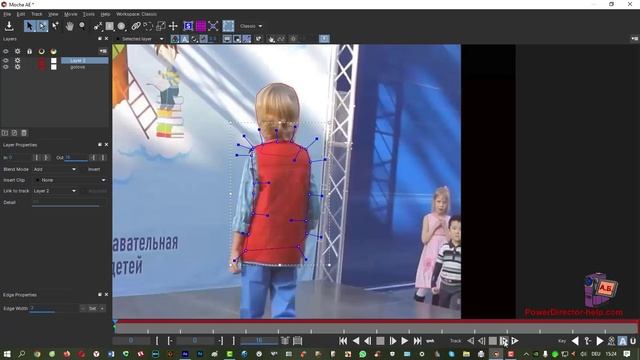Toggle the Uberkey U button
The height and width of the screenshot is (360, 640).
click(633, 341)
